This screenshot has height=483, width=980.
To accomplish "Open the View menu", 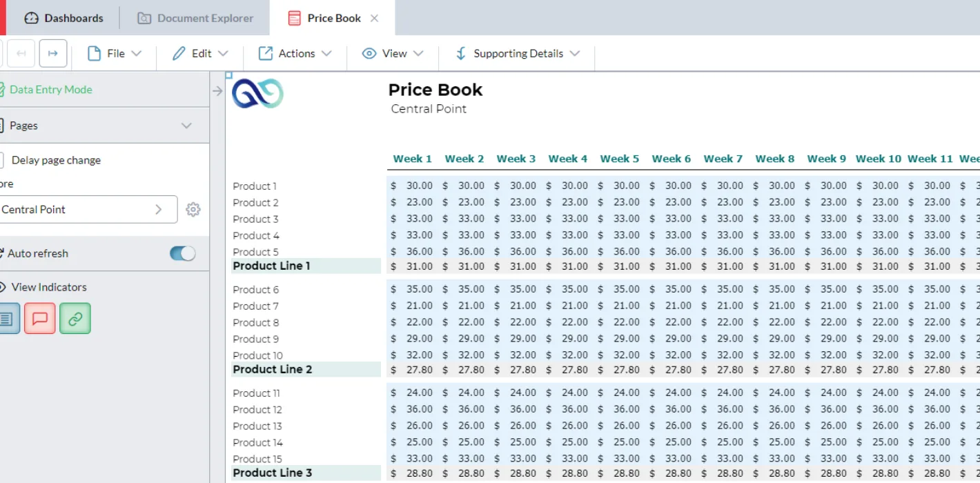I will coord(393,53).
